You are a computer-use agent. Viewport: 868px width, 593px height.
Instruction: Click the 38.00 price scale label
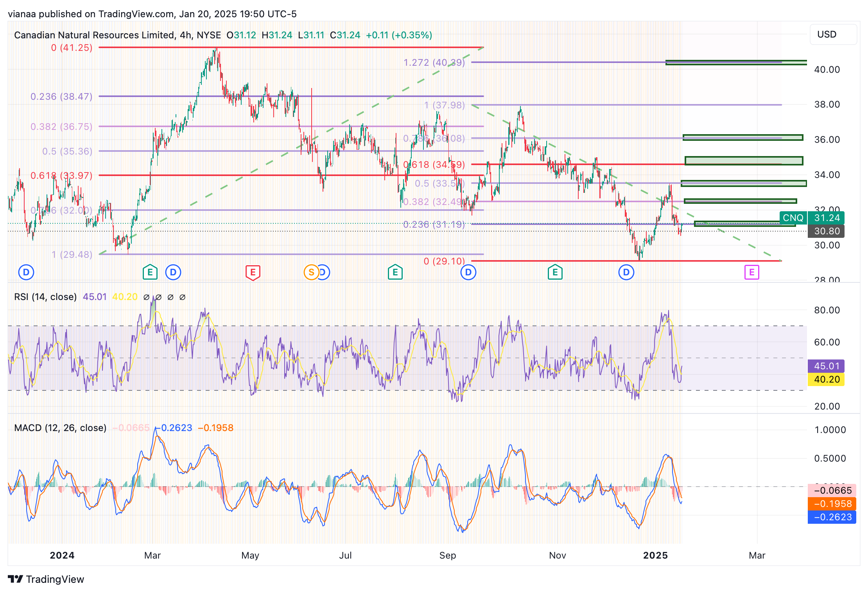827,104
